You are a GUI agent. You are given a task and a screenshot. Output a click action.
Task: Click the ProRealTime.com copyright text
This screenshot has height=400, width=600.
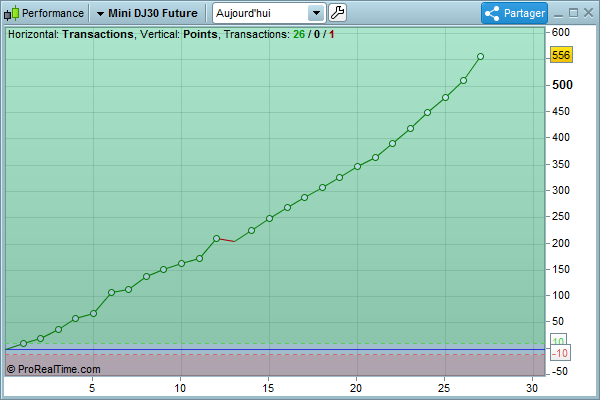click(x=54, y=369)
